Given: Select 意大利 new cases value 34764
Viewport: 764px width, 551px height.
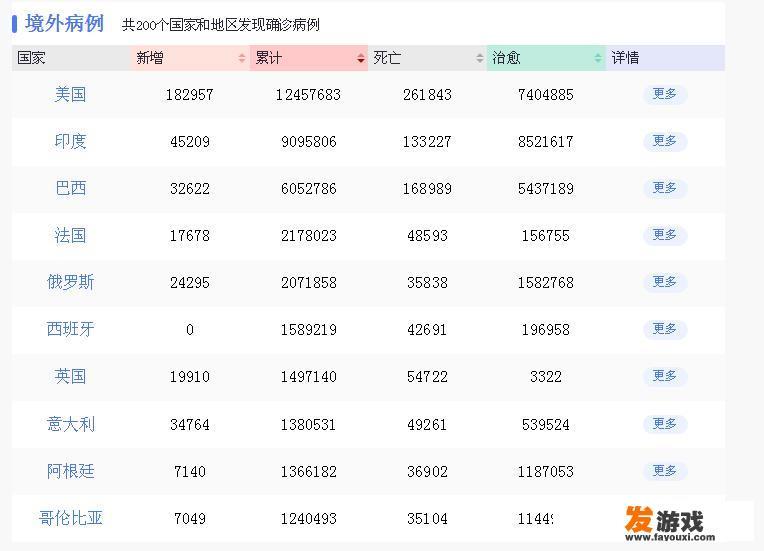Looking at the screenshot, I should pos(190,424).
